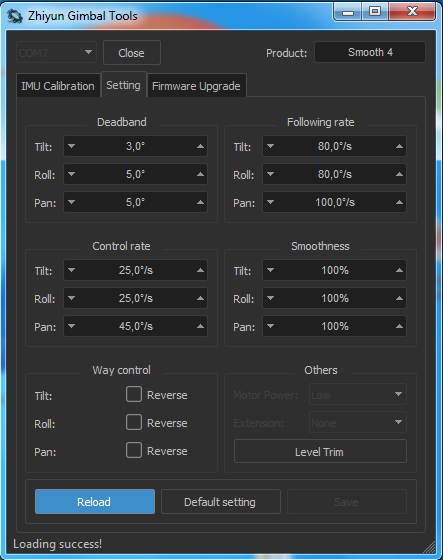Decrease Smoothness Tilt with down arrow

[270, 270]
